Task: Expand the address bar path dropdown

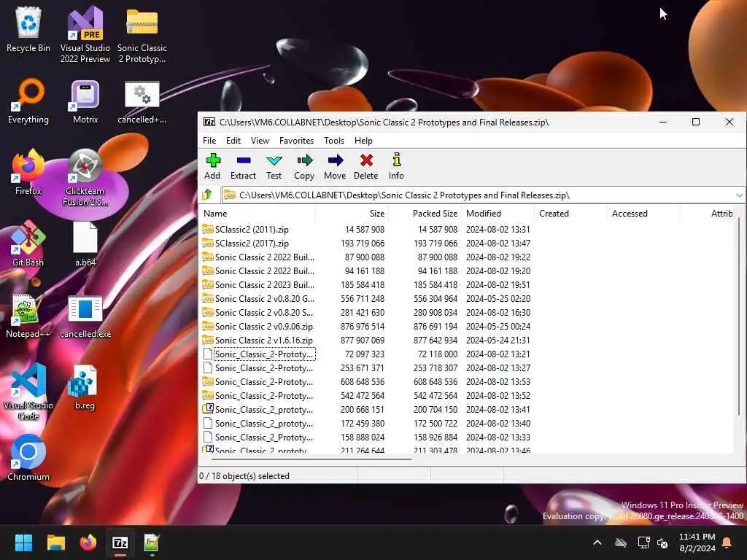Action: tap(739, 195)
